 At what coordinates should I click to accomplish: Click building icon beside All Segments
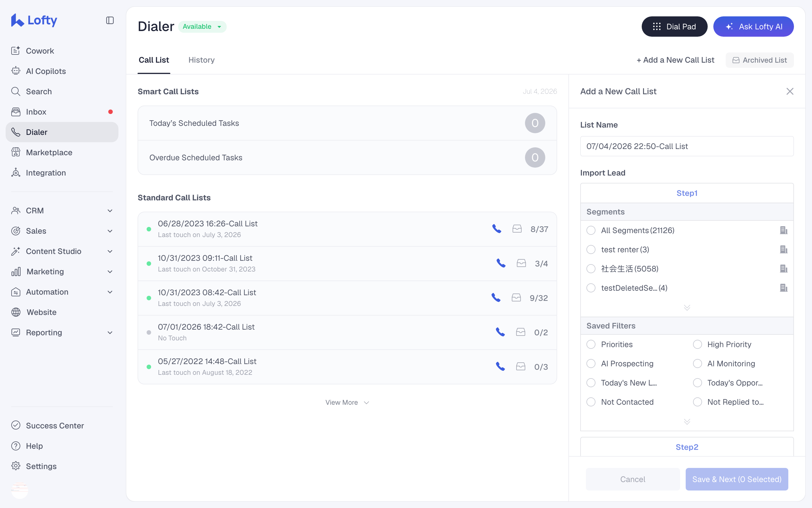coord(784,230)
